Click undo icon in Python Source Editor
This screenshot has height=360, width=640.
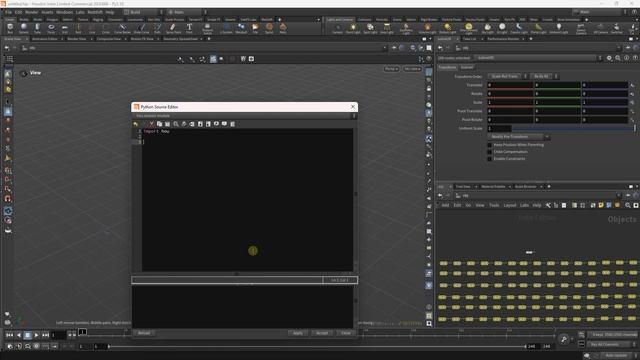click(x=136, y=124)
